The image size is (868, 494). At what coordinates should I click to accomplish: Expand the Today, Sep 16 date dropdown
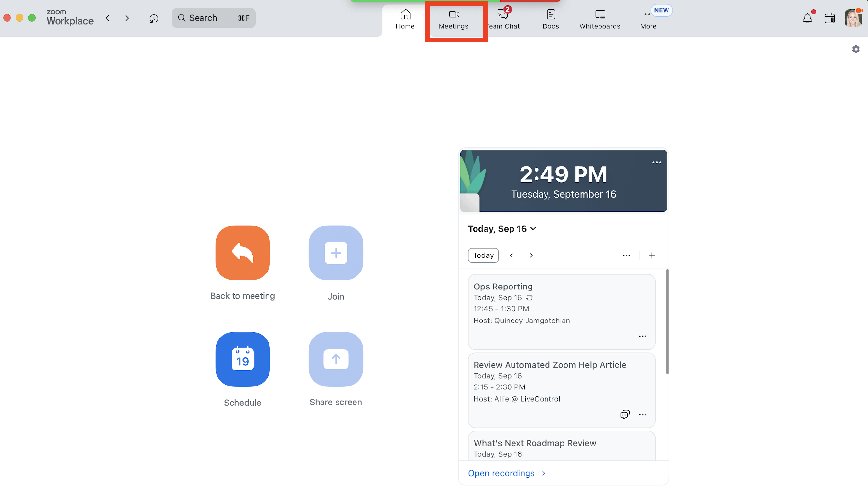[x=502, y=229]
